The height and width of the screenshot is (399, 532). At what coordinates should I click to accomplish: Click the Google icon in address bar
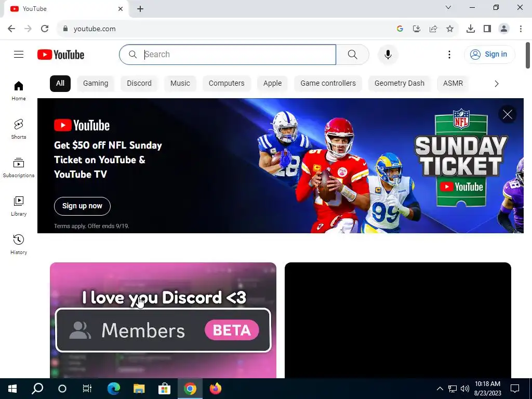[400, 29]
